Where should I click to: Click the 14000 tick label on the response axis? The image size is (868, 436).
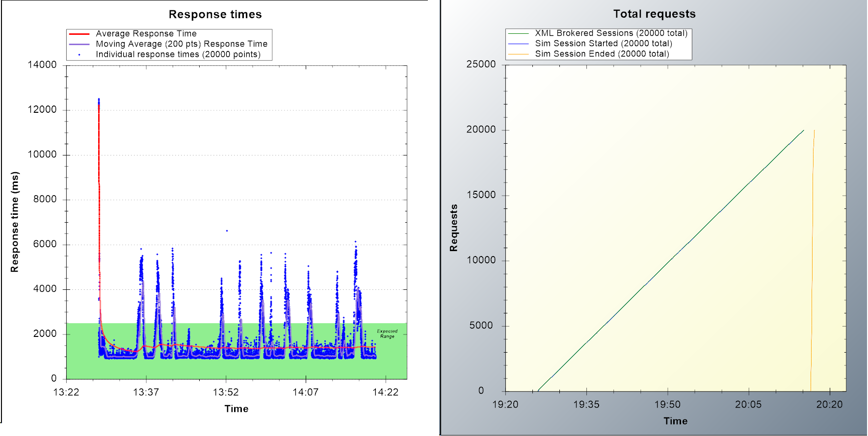click(x=42, y=65)
